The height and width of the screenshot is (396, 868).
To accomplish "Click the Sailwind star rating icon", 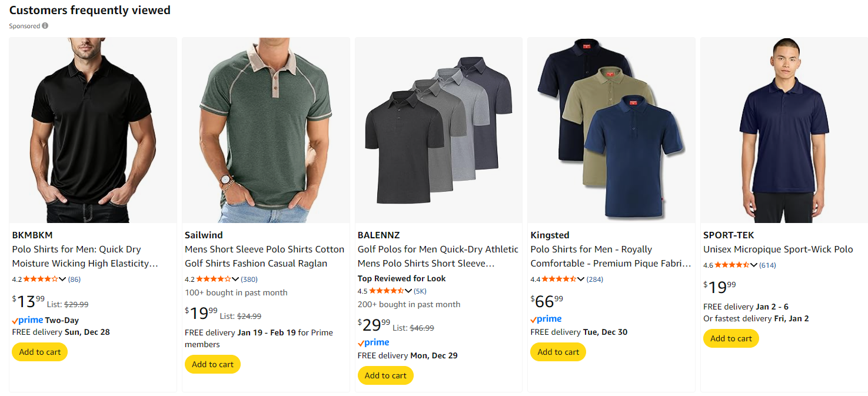I will point(213,279).
